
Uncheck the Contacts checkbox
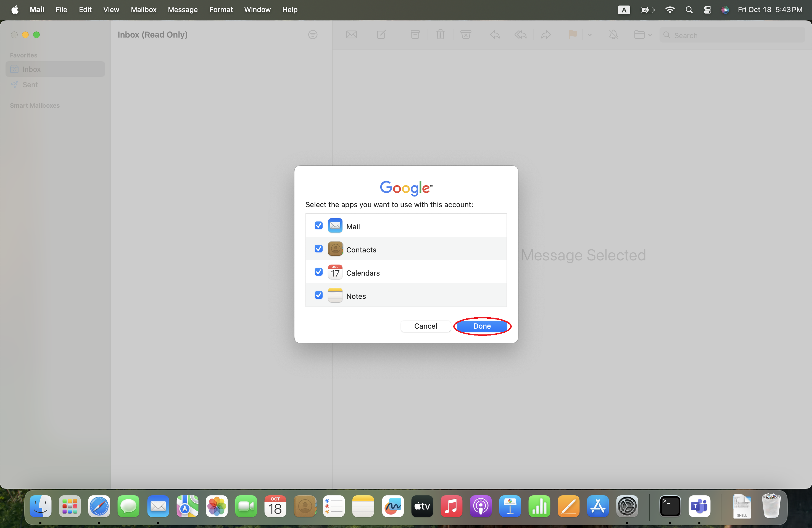pos(319,249)
